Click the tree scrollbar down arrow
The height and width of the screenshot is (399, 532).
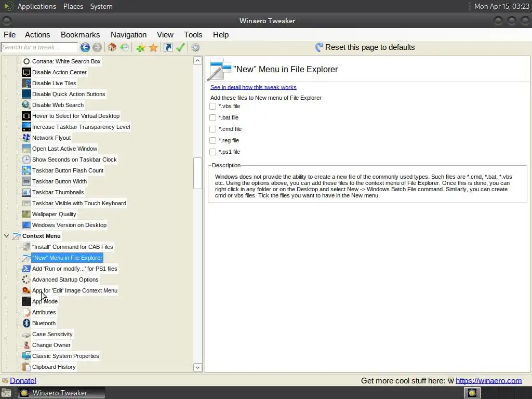(197, 367)
